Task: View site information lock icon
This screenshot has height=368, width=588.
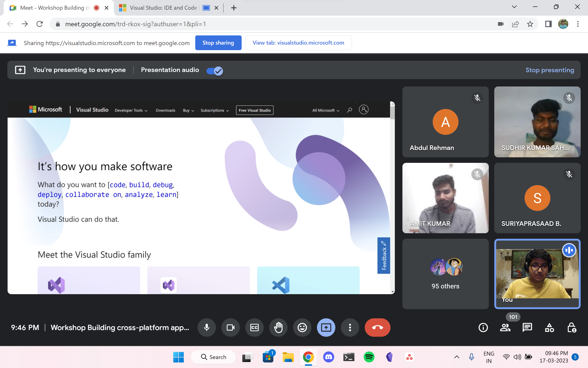Action: click(x=58, y=24)
